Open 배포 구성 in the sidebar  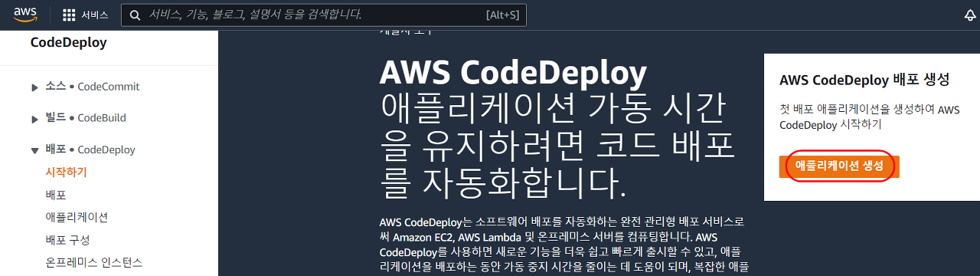(x=67, y=240)
